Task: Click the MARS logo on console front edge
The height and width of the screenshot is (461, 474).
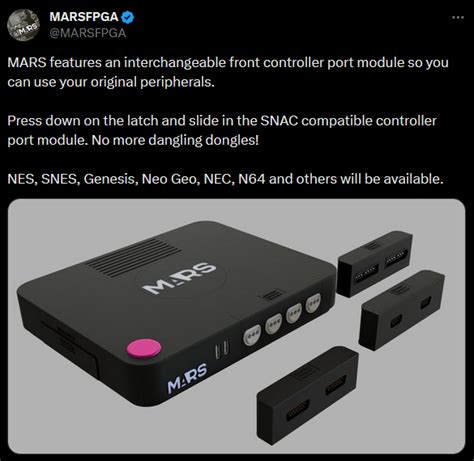Action: [x=187, y=379]
